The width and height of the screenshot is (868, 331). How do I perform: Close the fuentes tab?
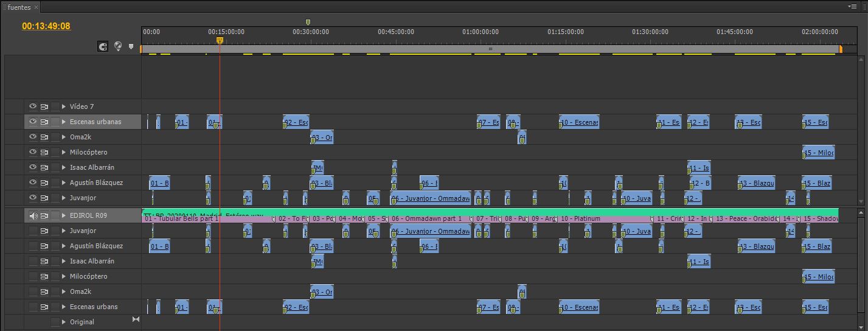coord(36,7)
